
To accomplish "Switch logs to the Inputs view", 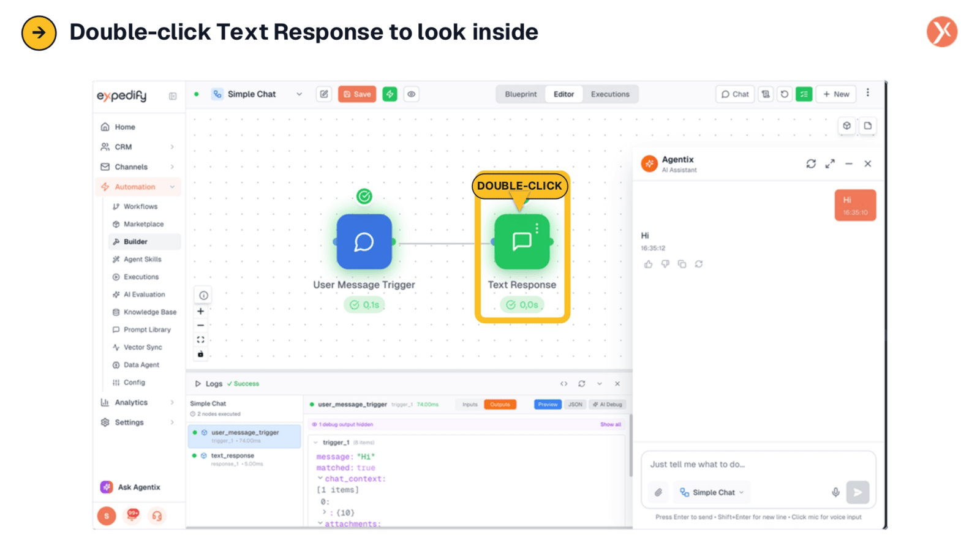I will point(470,405).
